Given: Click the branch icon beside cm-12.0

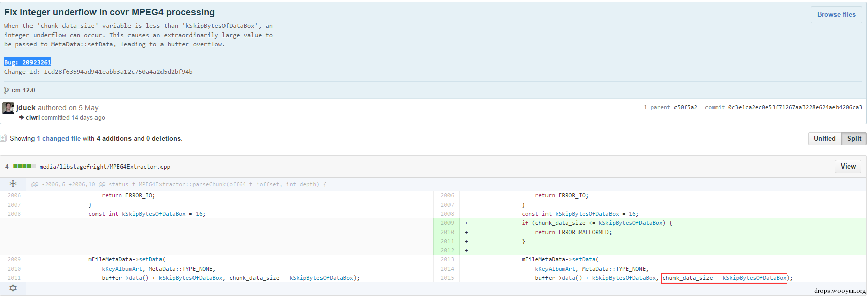Looking at the screenshot, I should click(6, 90).
